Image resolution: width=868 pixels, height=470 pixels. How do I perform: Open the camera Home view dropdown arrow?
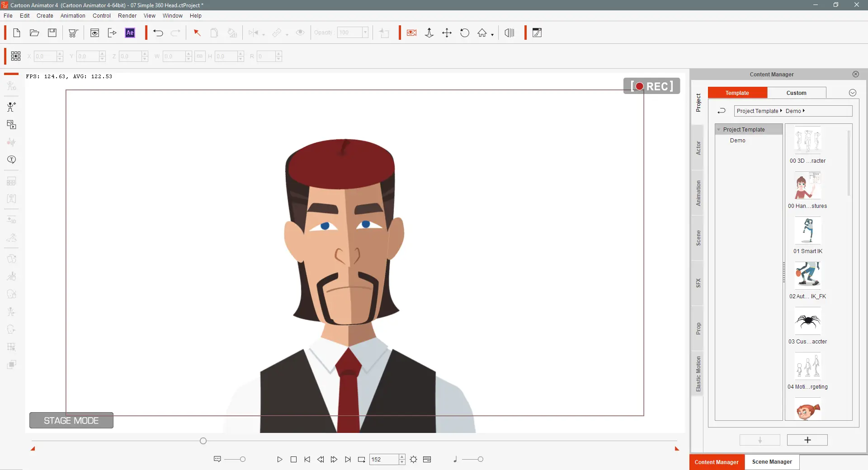click(x=492, y=35)
